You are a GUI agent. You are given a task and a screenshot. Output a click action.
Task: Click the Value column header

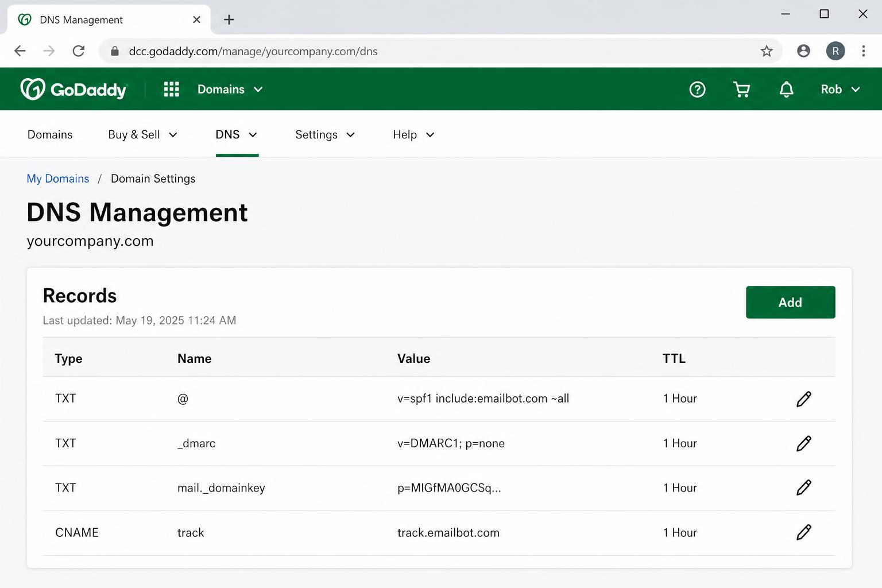click(x=413, y=358)
